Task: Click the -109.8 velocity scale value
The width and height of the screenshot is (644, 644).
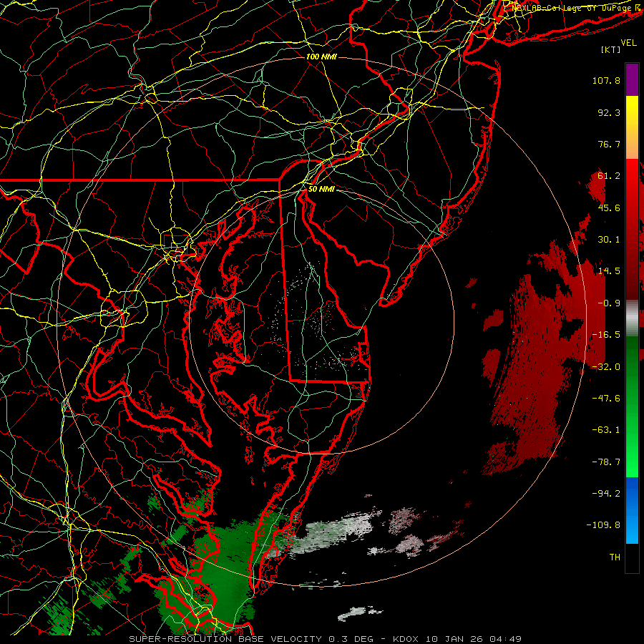Action: (x=603, y=525)
